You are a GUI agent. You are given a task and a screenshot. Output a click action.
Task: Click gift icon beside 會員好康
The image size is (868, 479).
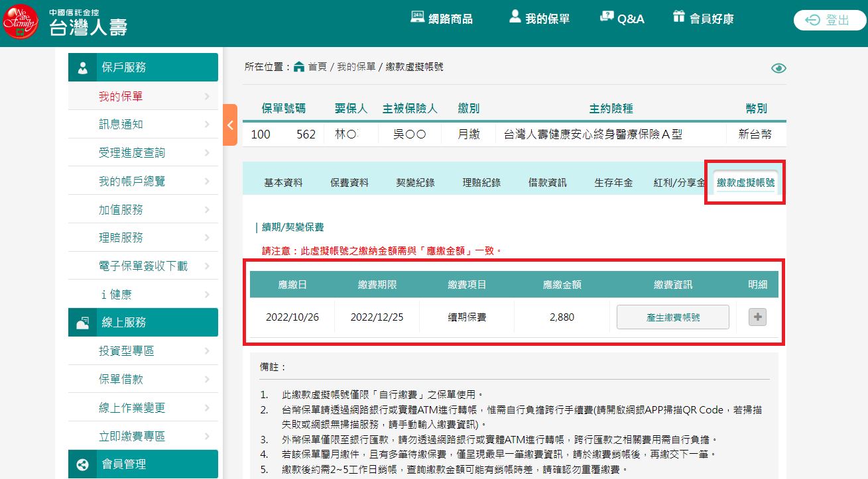678,16
